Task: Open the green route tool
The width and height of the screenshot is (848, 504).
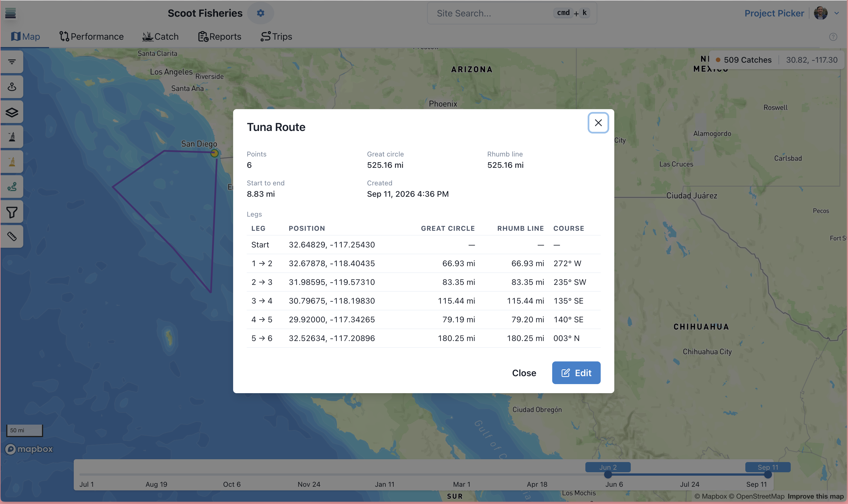Action: (12, 187)
